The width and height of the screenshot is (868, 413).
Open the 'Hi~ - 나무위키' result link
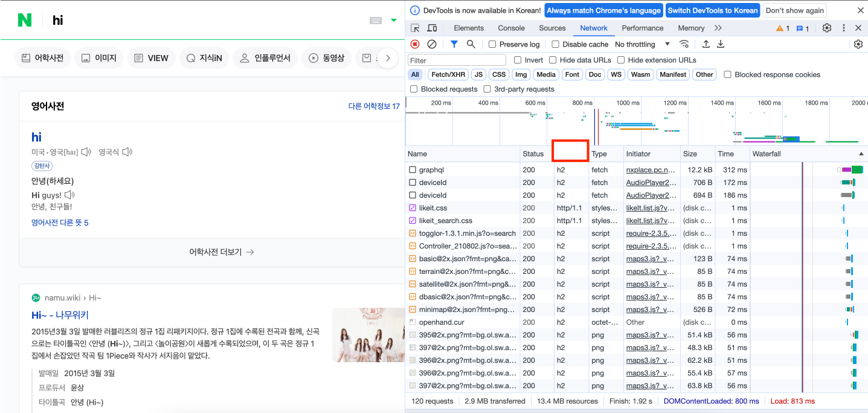[60, 315]
